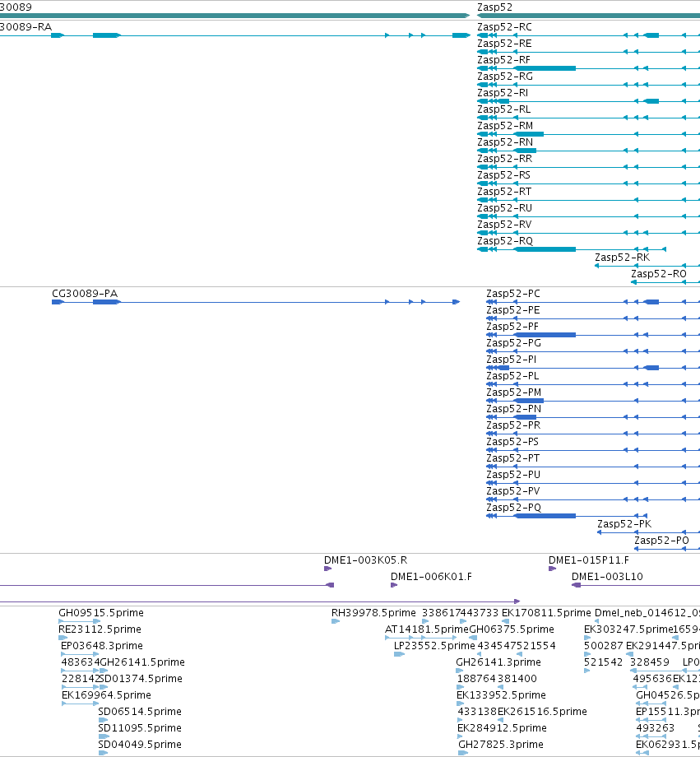Click the thick exon block of Zasp52-RF
This screenshot has height=757, width=700.
[545, 68]
